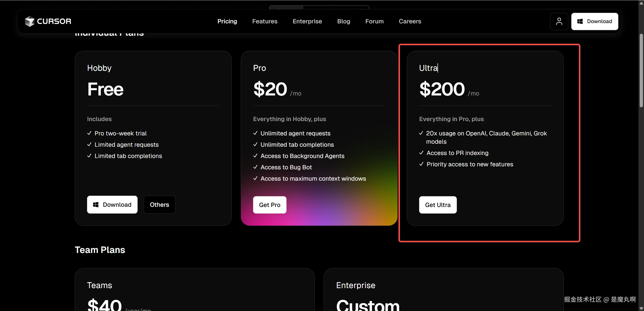The width and height of the screenshot is (644, 311).
Task: Click '20x usage on OpenAI, Claude' text
Action: [468, 133]
